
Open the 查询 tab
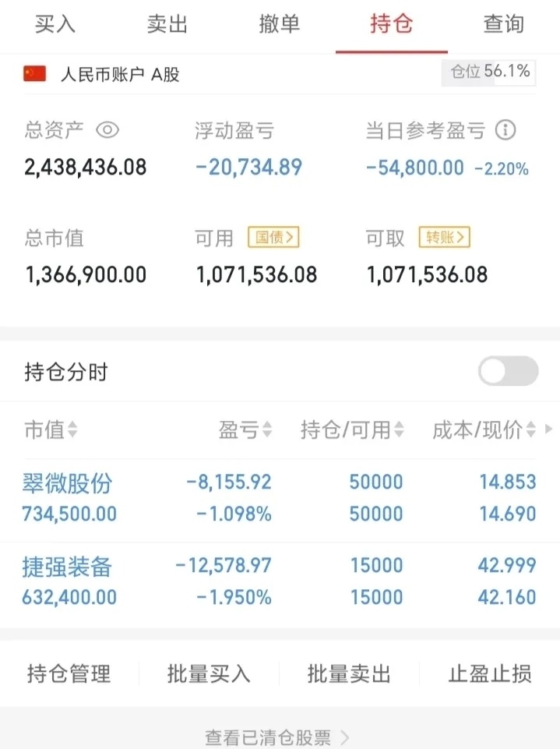[x=504, y=24]
